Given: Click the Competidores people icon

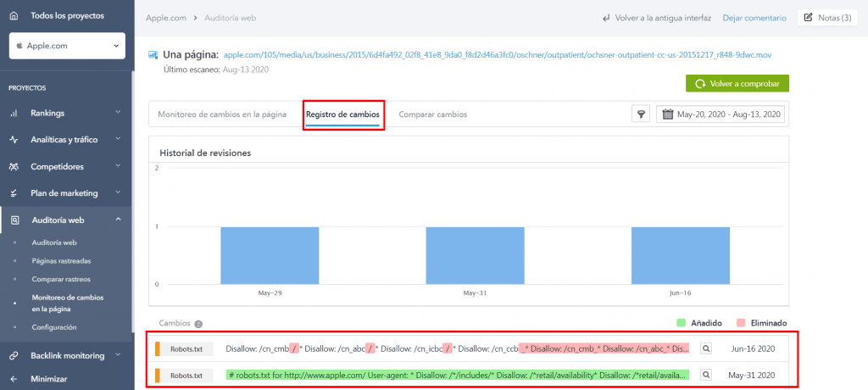Looking at the screenshot, I should click(14, 167).
